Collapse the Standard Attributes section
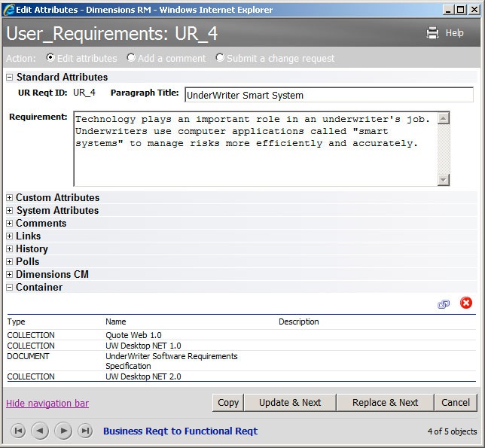 (x=10, y=78)
